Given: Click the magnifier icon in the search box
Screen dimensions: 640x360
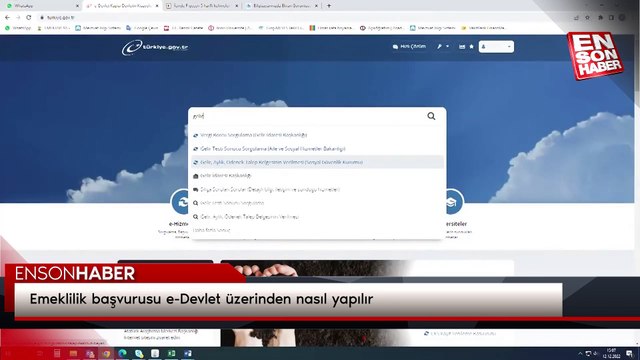Looking at the screenshot, I should pos(431,116).
